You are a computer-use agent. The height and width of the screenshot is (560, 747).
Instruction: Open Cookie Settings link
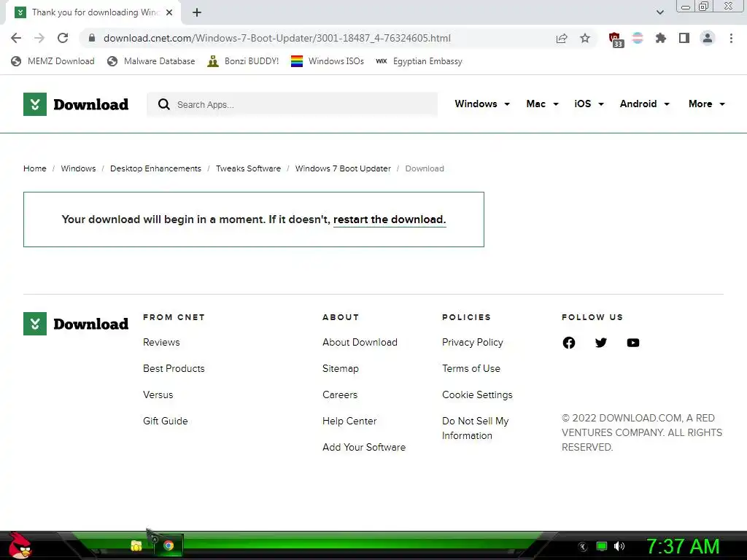pos(477,394)
